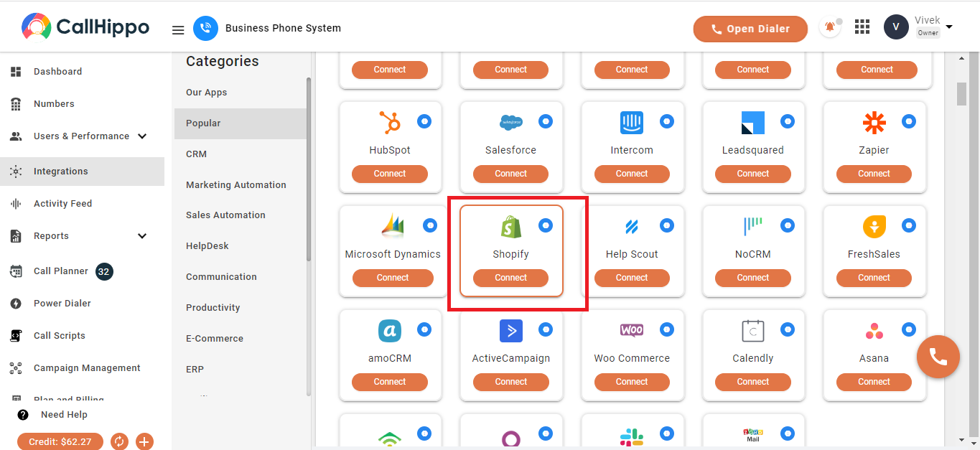Open Integrations in sidebar
Screen dimensions: 980x450
tap(82, 172)
